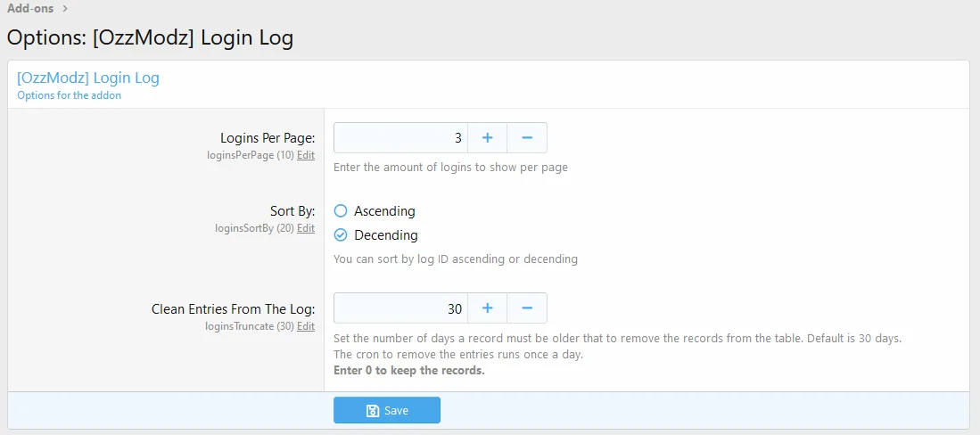
Task: Click the [OzzModz] Login Log section title
Action: 88,78
